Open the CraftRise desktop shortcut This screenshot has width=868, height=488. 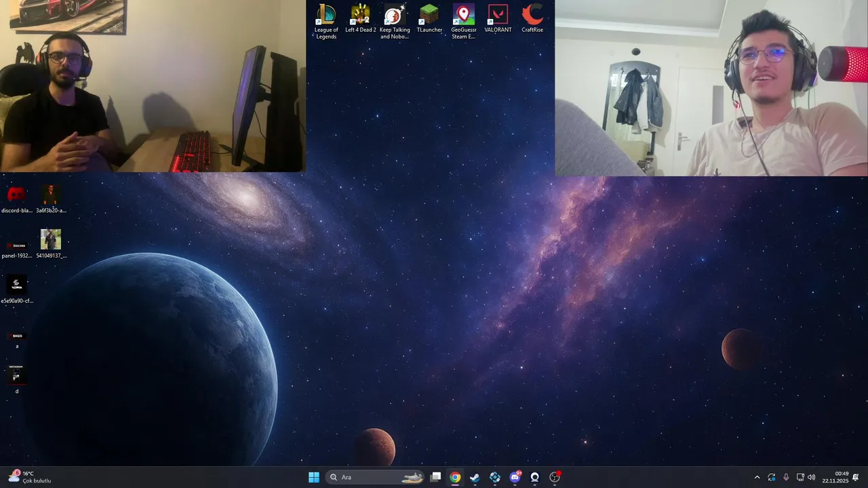click(532, 19)
